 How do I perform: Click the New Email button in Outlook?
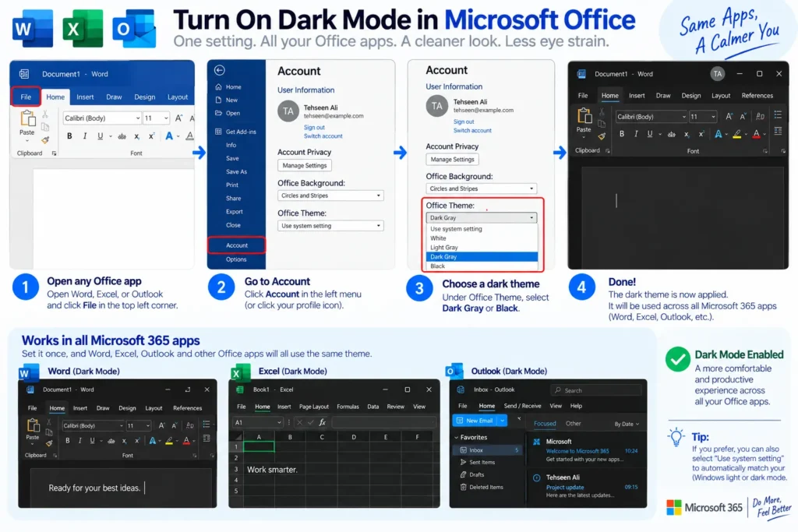[475, 421]
